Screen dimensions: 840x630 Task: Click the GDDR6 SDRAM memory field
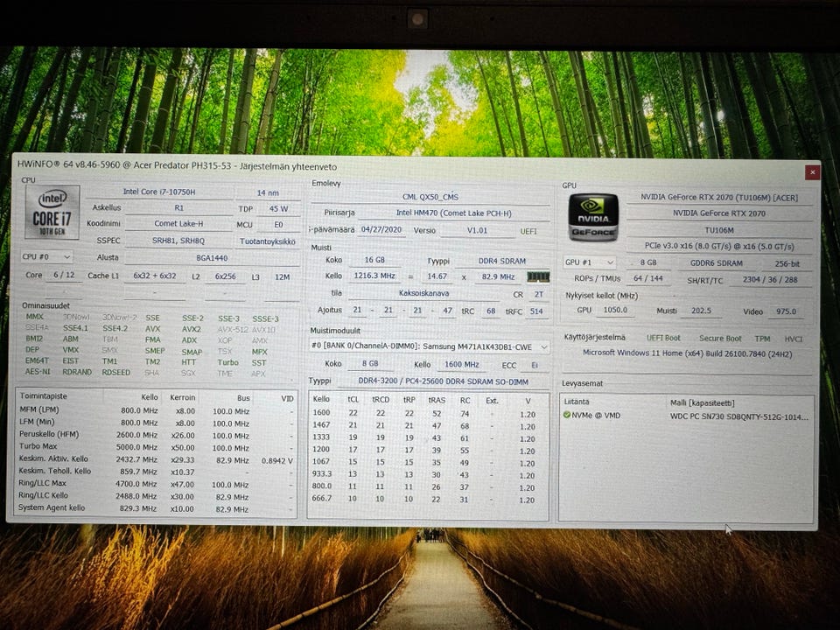(x=717, y=263)
